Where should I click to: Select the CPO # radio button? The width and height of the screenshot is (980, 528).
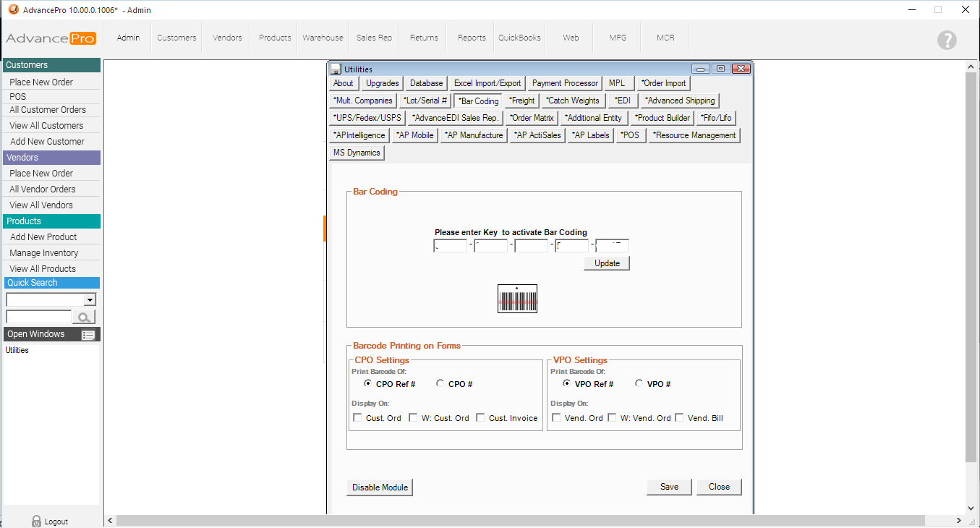pos(440,384)
